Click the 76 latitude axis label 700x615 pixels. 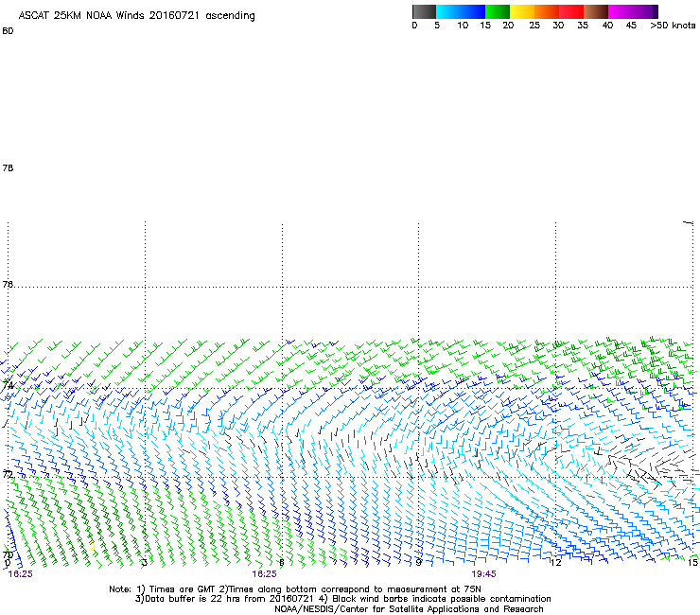pos(8,284)
